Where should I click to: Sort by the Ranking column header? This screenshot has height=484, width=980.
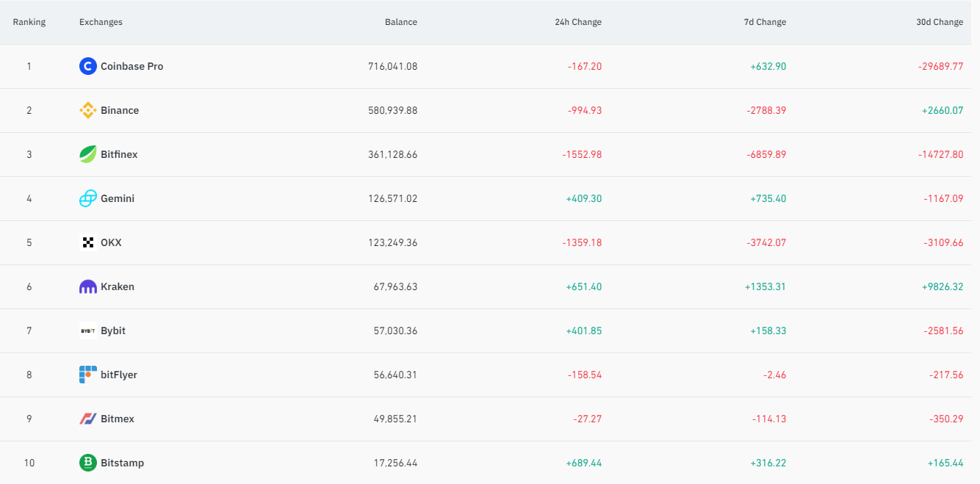point(29,22)
